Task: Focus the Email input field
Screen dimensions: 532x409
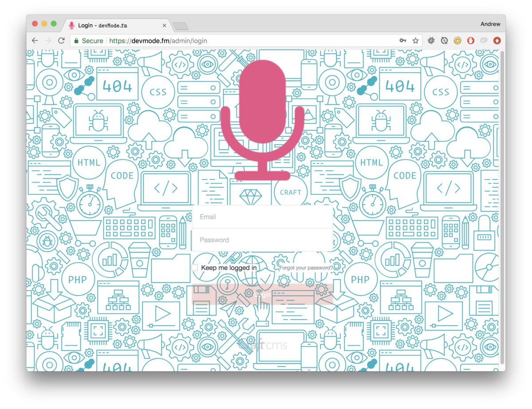Action: [262, 217]
